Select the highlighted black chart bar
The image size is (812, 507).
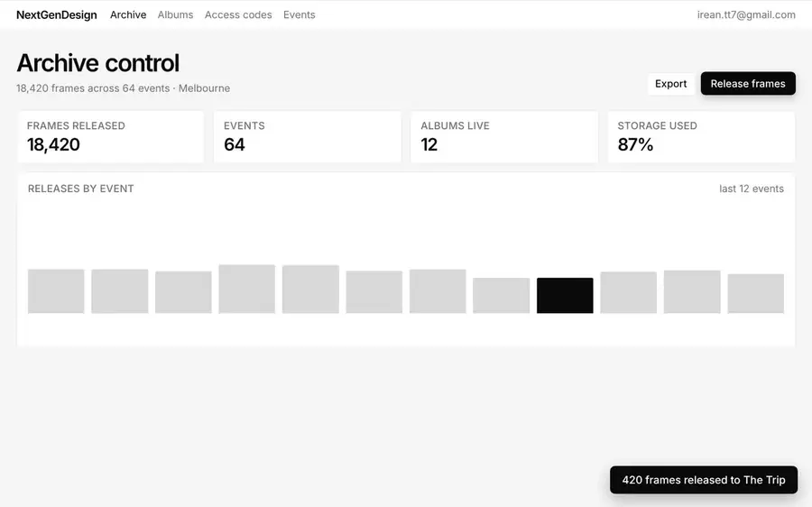(565, 295)
